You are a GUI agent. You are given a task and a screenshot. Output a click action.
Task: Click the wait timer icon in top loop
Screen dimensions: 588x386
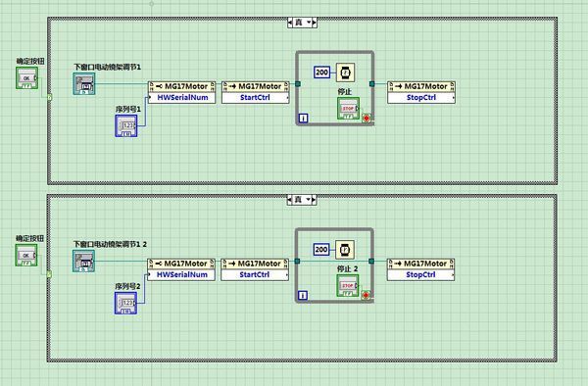pos(345,72)
